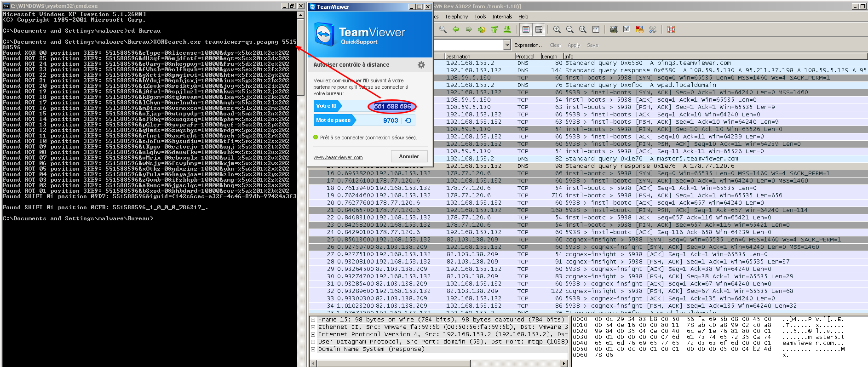Open Wireshark help lifebuoy icon

[x=671, y=29]
